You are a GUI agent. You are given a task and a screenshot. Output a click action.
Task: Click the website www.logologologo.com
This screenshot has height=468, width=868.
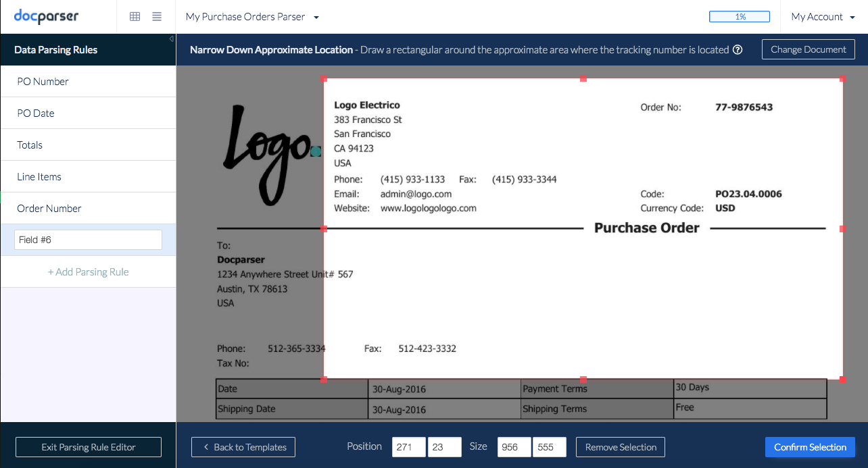[429, 208]
